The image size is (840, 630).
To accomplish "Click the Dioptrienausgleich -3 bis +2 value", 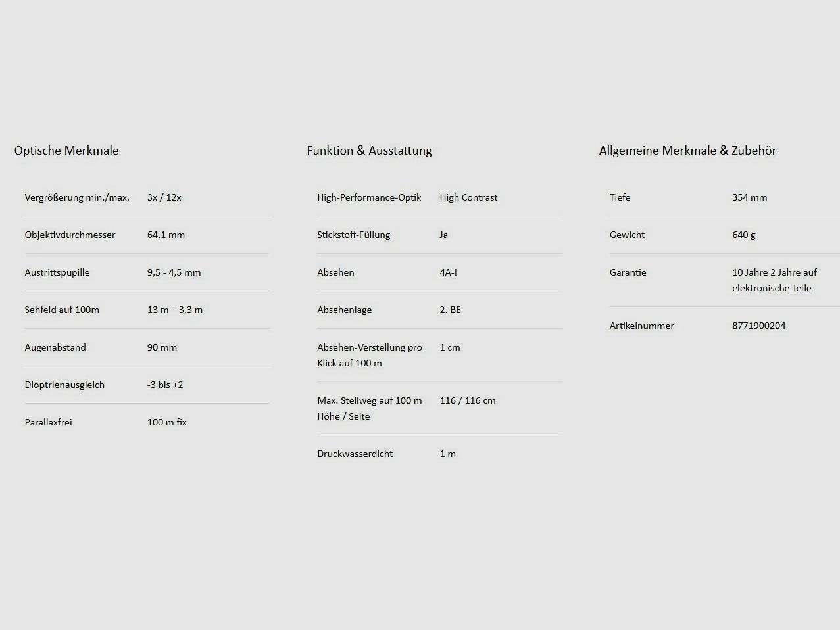I will click(165, 385).
